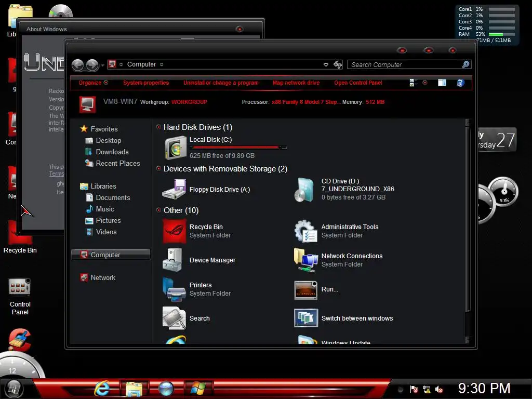Click Open Control Panel in toolbar
The width and height of the screenshot is (532, 399).
point(358,83)
